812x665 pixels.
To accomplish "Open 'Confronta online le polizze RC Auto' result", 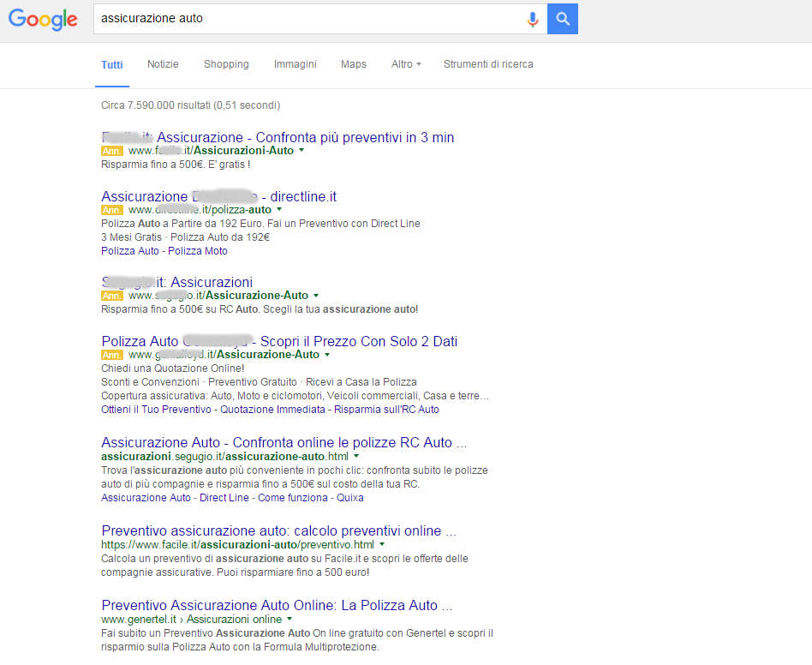I will pos(284,443).
